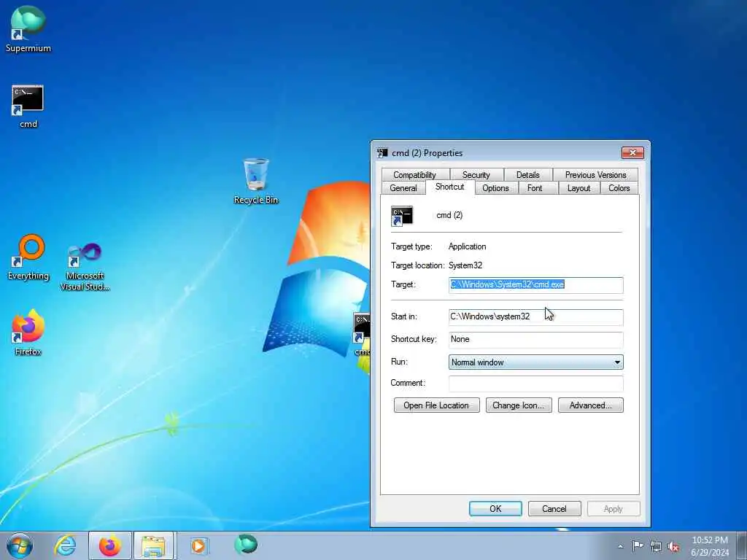Select the Shortcut tab
747x560 pixels.
click(x=449, y=187)
